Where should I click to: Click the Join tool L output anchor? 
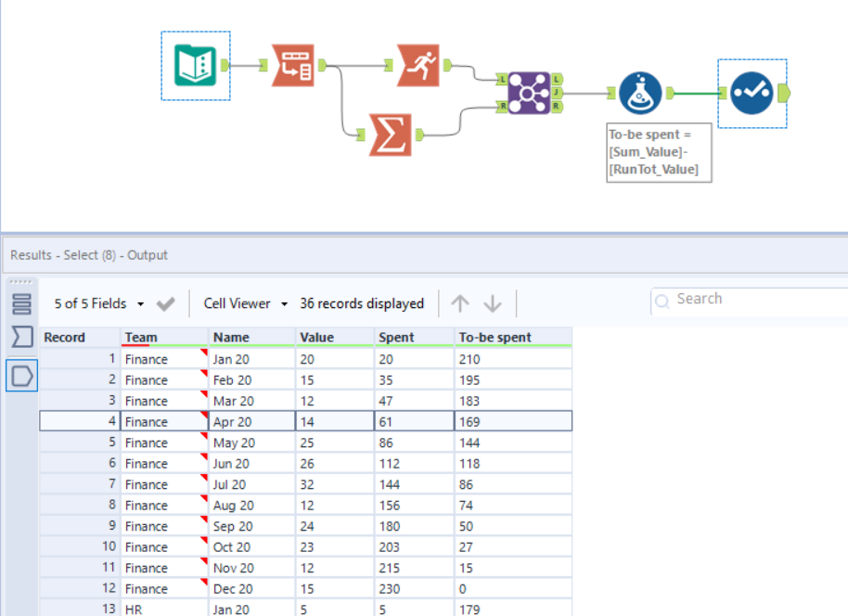click(x=557, y=80)
